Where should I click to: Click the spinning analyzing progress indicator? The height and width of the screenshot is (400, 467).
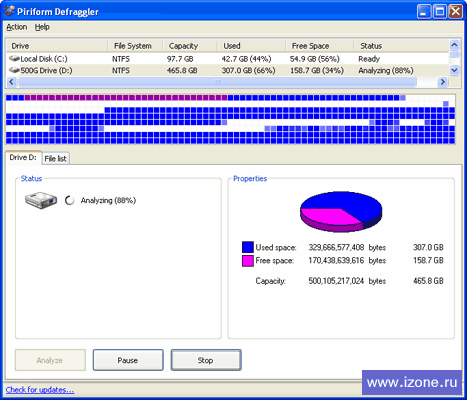[69, 200]
